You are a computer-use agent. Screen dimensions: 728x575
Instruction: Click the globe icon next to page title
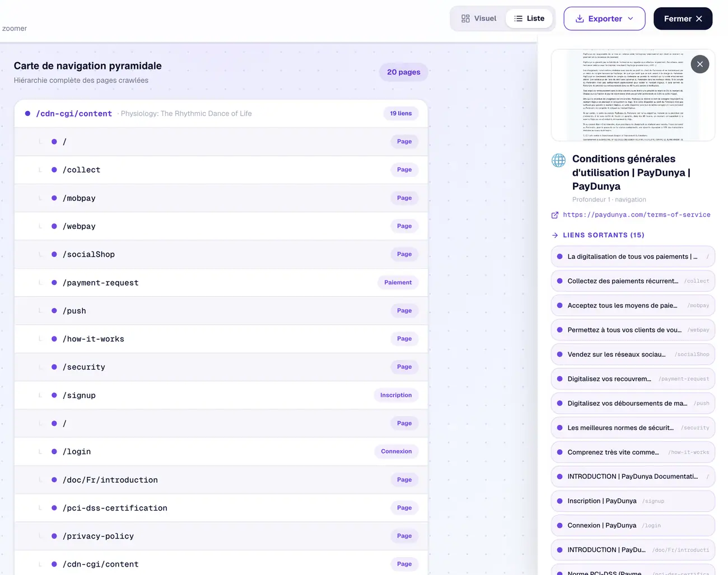pos(558,161)
